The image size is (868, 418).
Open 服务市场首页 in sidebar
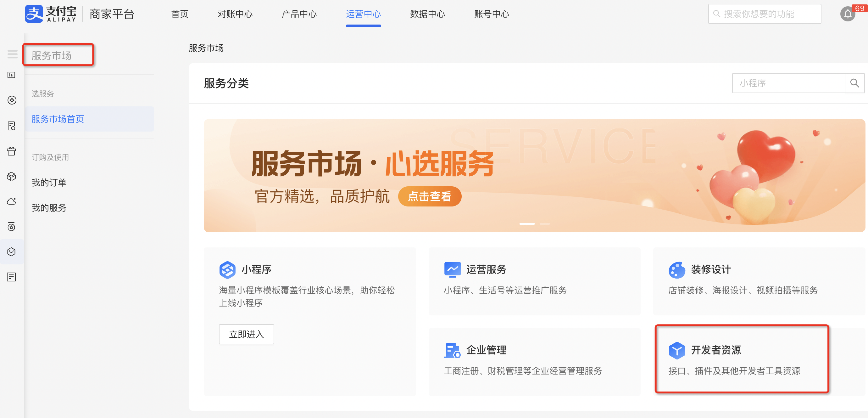click(x=89, y=119)
